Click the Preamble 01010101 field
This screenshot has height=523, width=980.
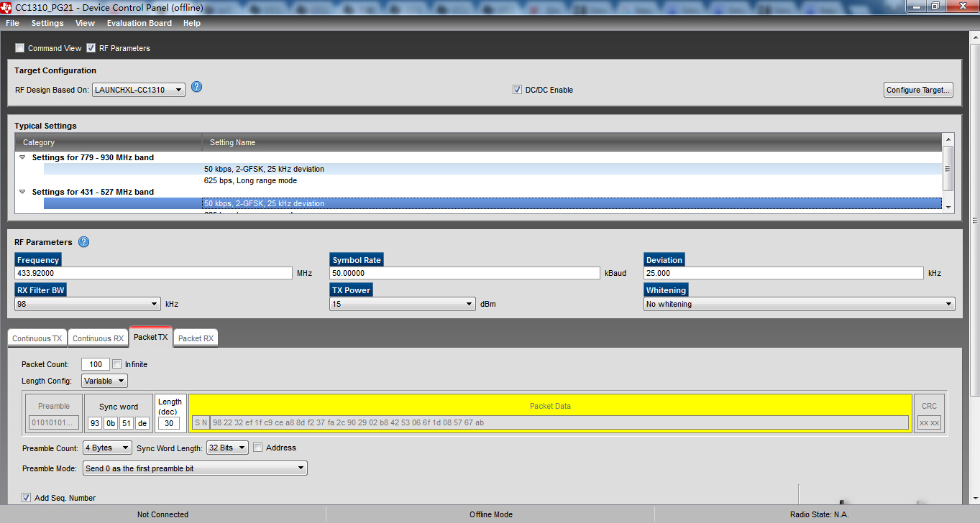(x=54, y=422)
